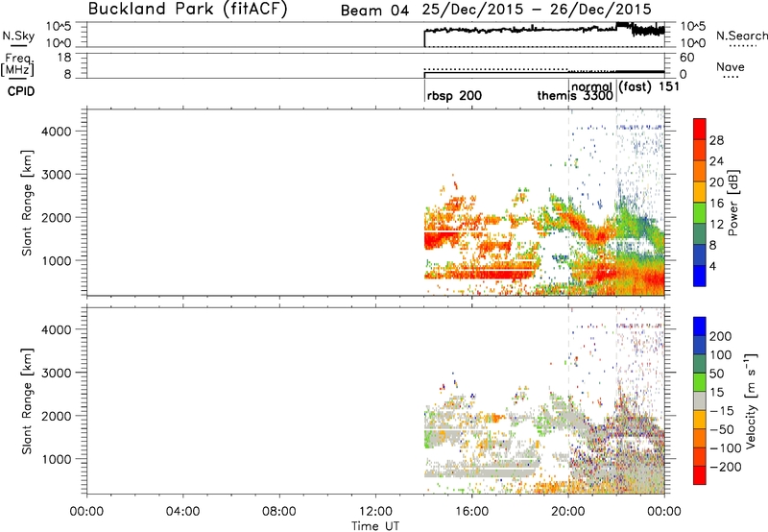Click the 'rbsp 200' CPID annotation
The height and width of the screenshot is (532, 768).
coord(454,95)
